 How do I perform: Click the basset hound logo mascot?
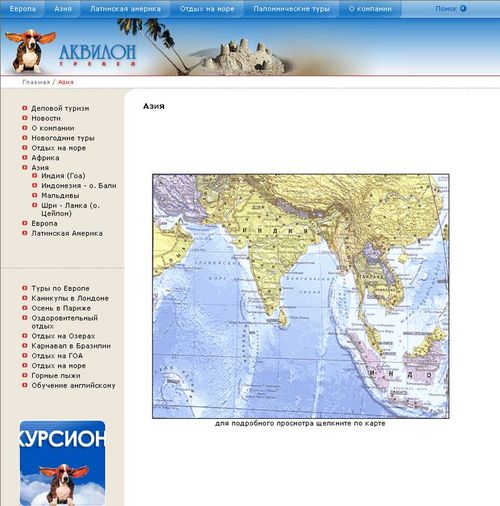tap(29, 51)
